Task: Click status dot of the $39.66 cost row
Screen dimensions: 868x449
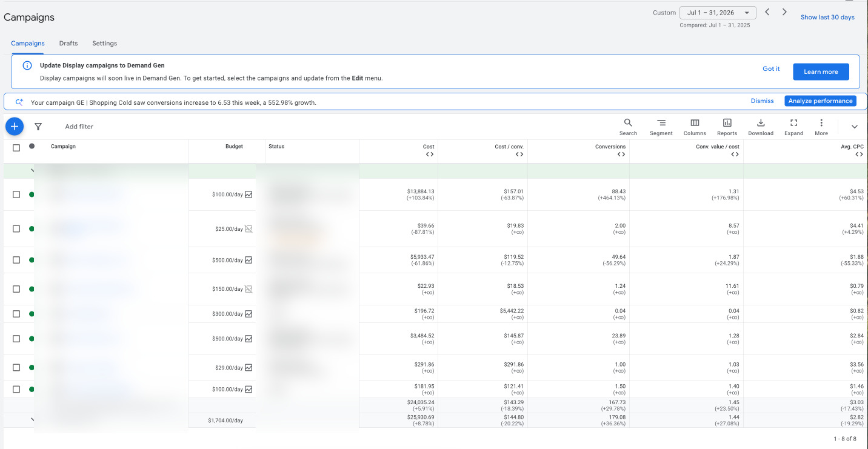Action: pyautogui.click(x=32, y=229)
